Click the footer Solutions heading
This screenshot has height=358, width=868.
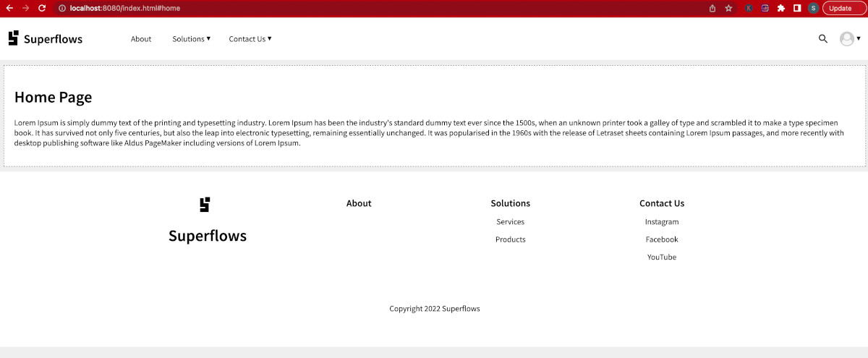tap(511, 203)
